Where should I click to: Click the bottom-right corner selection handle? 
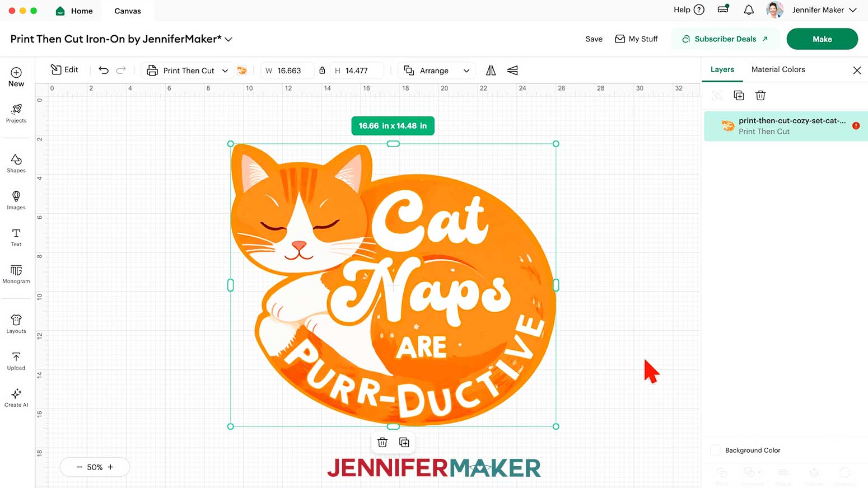(x=556, y=426)
